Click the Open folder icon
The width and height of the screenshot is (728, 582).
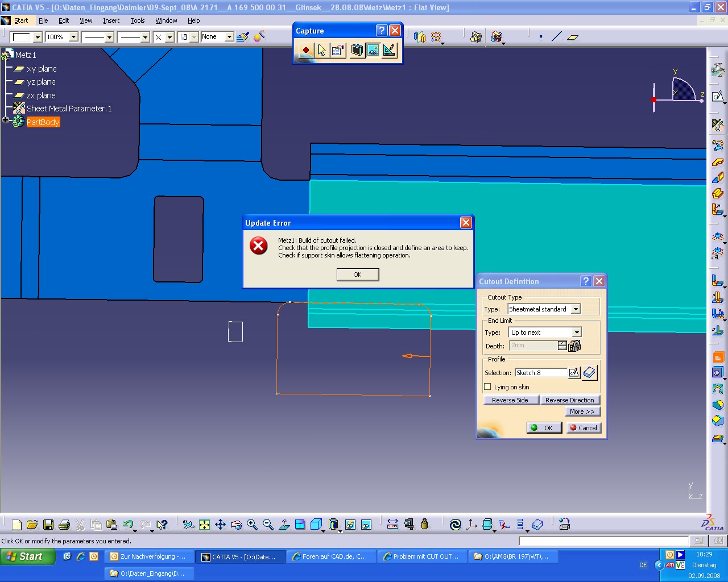32,525
